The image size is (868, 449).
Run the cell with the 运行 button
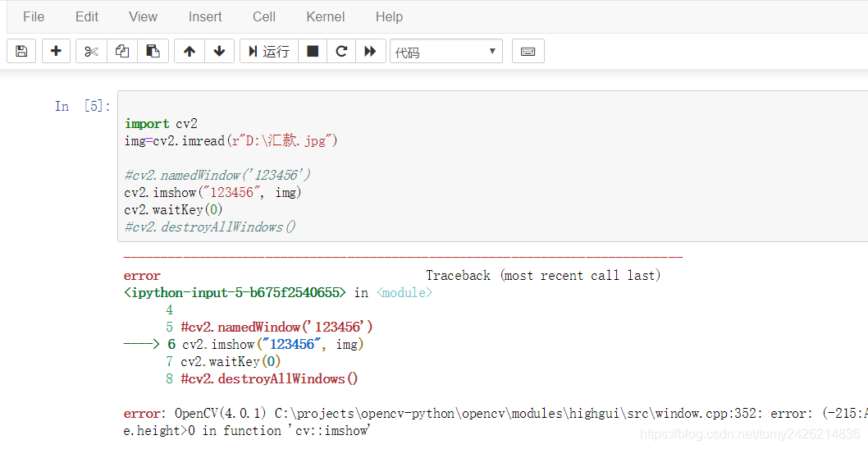point(269,51)
